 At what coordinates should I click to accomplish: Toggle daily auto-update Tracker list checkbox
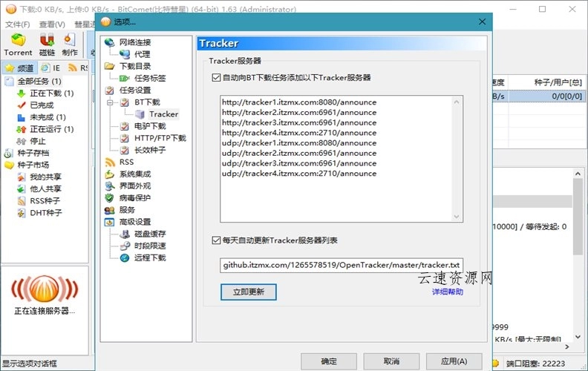coord(216,240)
